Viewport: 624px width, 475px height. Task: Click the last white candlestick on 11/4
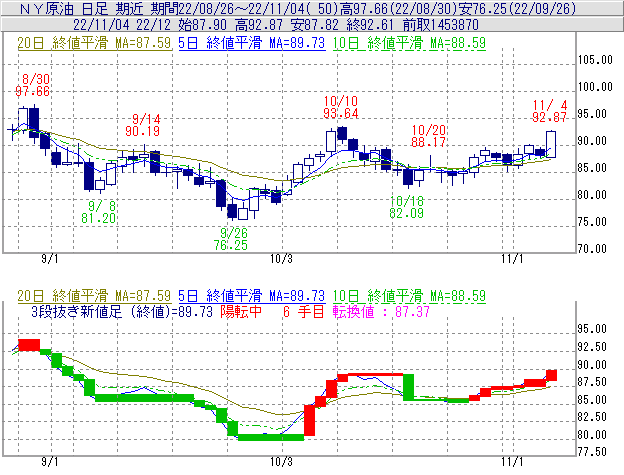point(551,144)
